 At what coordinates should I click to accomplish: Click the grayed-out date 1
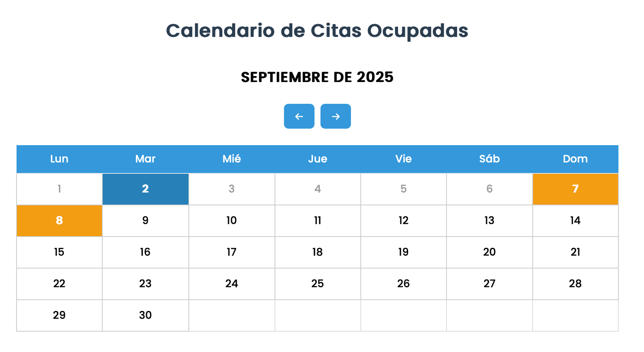pyautogui.click(x=59, y=189)
